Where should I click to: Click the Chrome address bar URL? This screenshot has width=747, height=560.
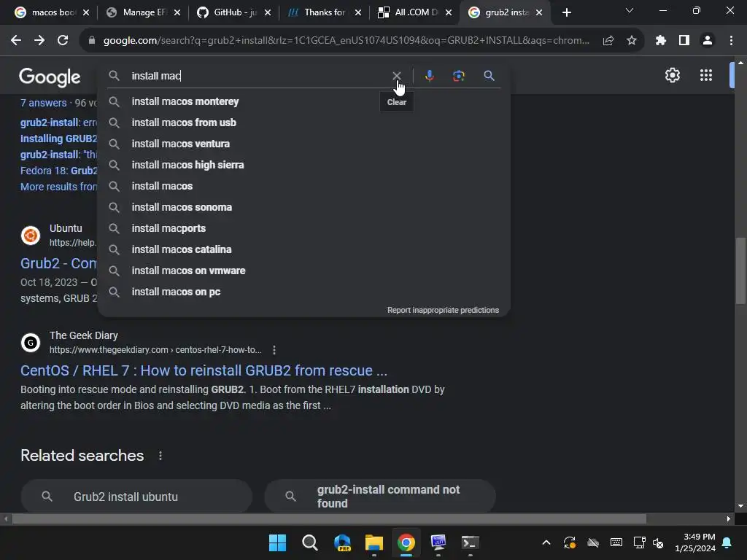346,41
